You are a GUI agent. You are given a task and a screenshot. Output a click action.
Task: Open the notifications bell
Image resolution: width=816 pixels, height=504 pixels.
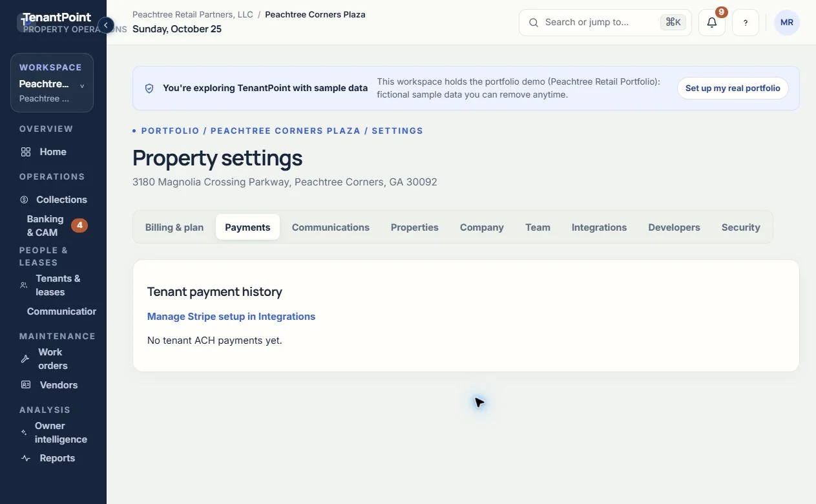(x=712, y=23)
